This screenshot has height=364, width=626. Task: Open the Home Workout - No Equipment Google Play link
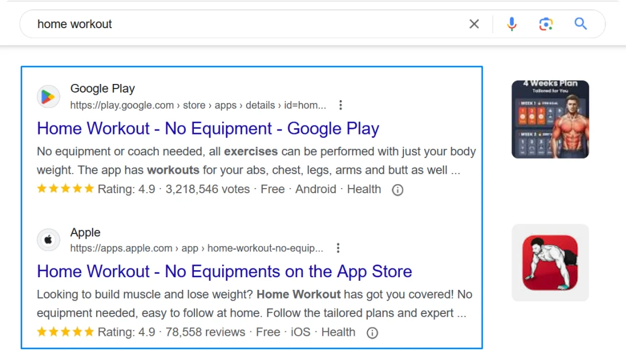point(207,128)
